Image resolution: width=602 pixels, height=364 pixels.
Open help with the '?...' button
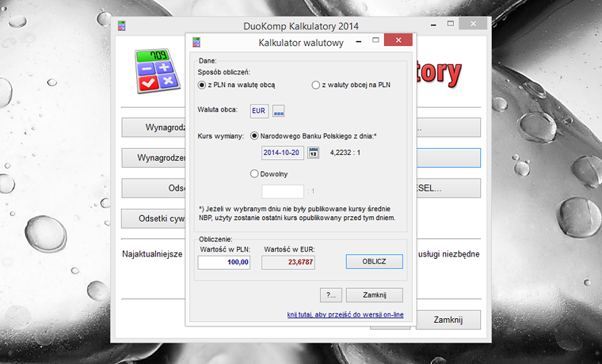(331, 295)
